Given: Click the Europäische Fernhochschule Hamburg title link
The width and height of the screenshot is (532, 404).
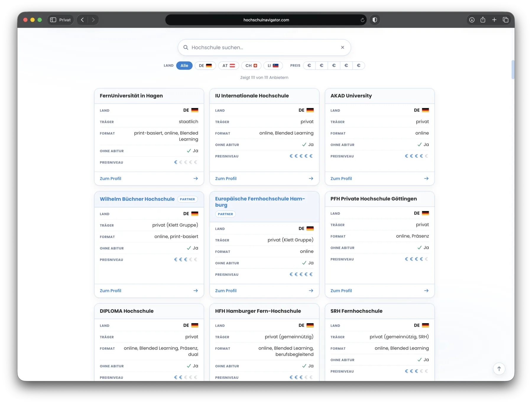Looking at the screenshot, I should pos(260,202).
